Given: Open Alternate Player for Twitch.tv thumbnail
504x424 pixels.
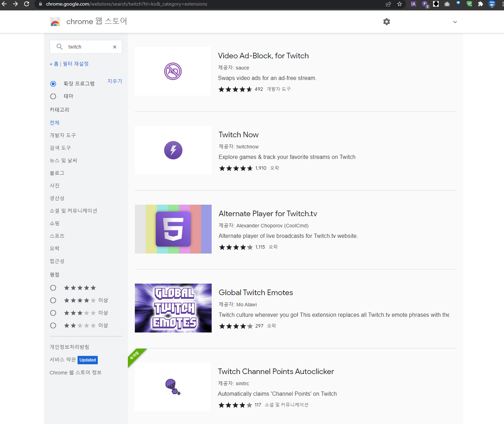Looking at the screenshot, I should [173, 229].
